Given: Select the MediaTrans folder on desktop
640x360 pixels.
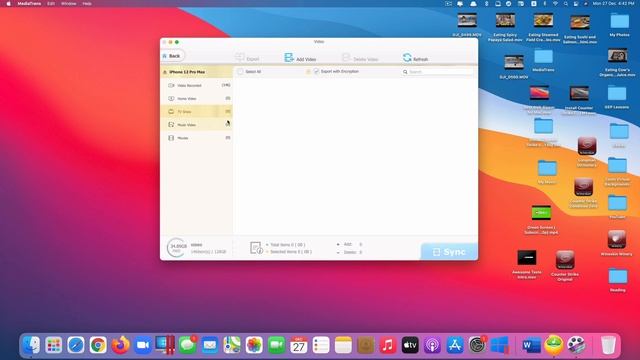Looking at the screenshot, I should pos(543,60).
